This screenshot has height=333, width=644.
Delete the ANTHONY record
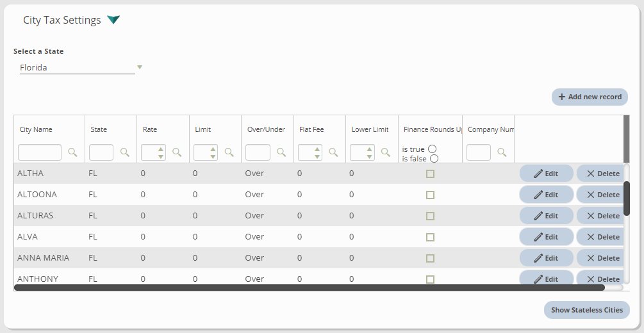[x=600, y=278]
